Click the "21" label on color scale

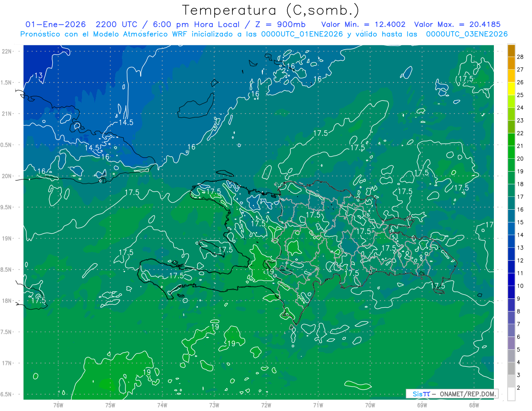click(520, 146)
